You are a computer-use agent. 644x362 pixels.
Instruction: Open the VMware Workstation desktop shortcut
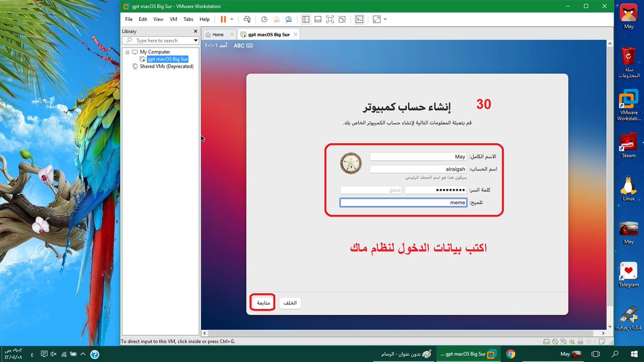(x=628, y=106)
